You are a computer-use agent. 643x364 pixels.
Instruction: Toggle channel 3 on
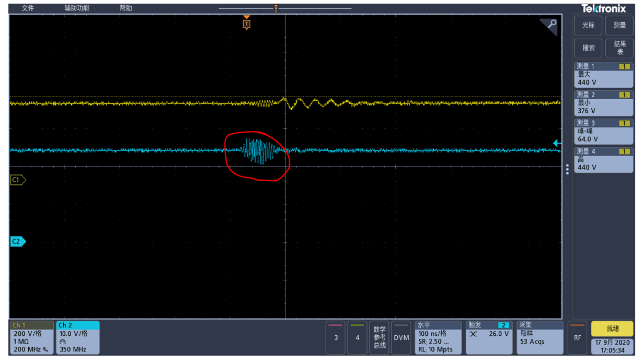coord(336,338)
